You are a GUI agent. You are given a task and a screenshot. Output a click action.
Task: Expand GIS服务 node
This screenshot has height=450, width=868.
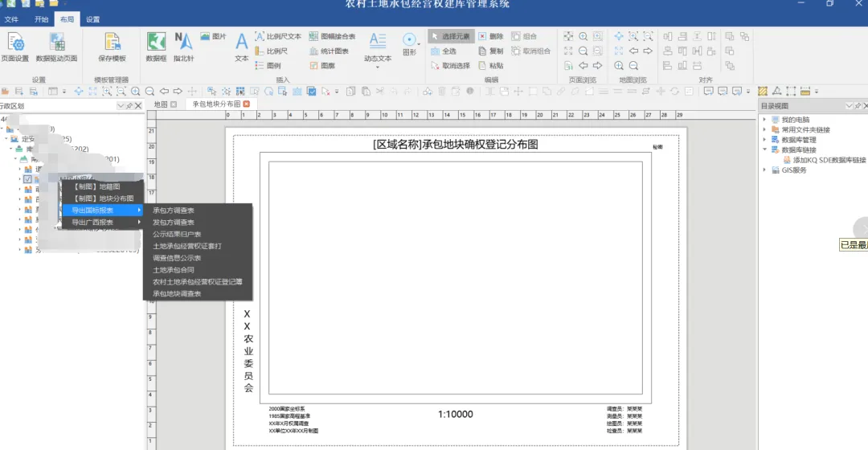tap(764, 170)
